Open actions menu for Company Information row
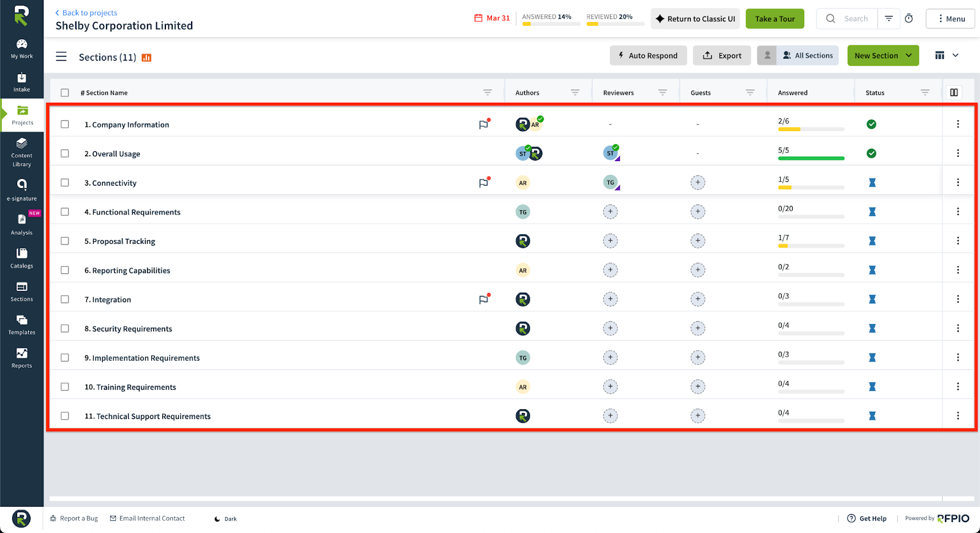This screenshot has width=980, height=533. [x=958, y=124]
